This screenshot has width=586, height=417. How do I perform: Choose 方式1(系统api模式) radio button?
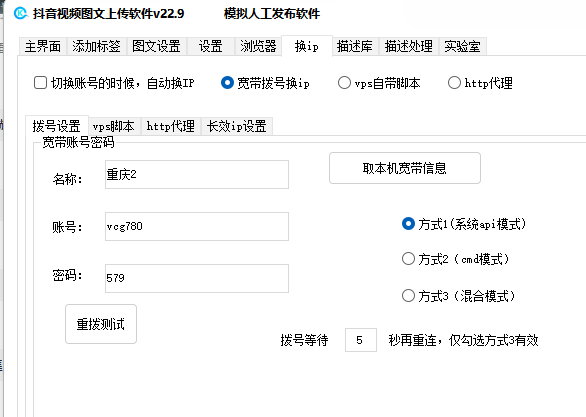click(408, 224)
